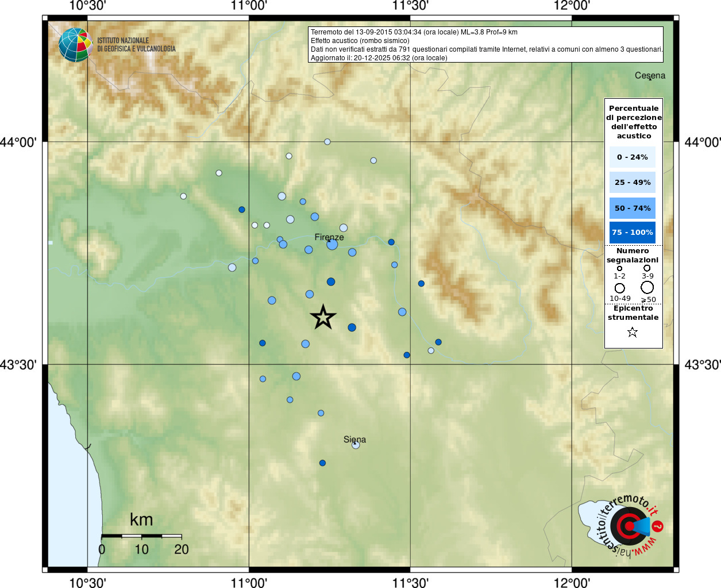Click the 11°00' label on bottom axis
The image size is (721, 588).
pyautogui.click(x=249, y=582)
